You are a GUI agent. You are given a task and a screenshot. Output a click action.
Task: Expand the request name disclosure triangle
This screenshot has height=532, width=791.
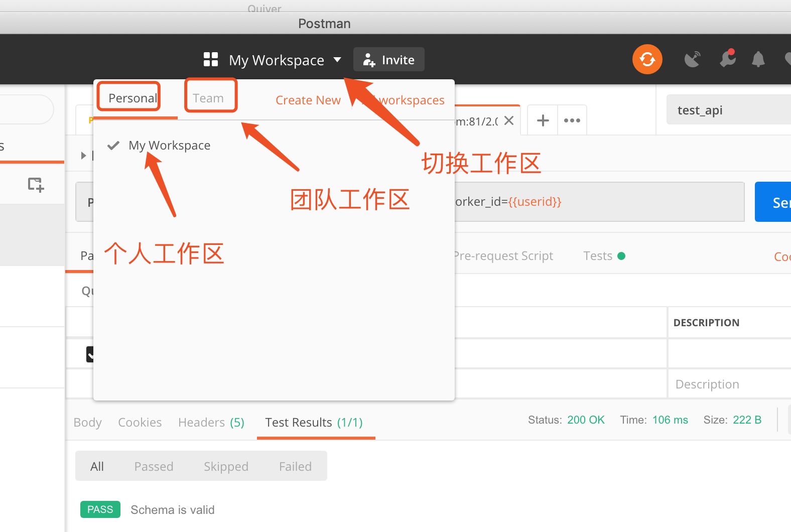coord(84,156)
